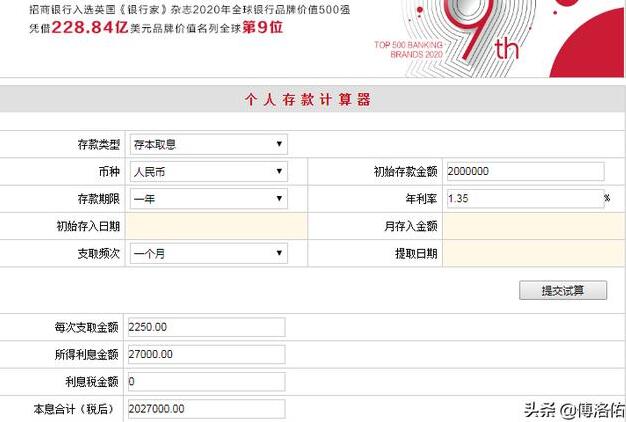Open the 存款类型 dropdown showing 存本取息

208,144
